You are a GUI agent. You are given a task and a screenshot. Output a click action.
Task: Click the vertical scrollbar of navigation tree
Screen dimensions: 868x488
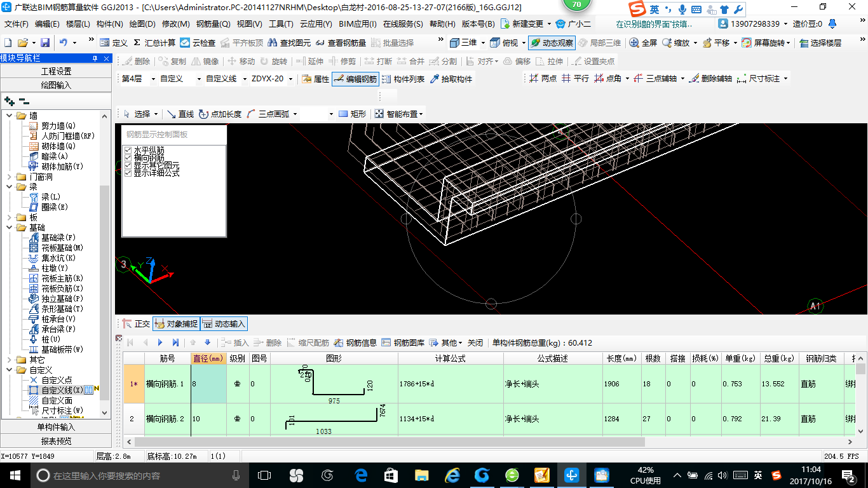click(x=105, y=292)
